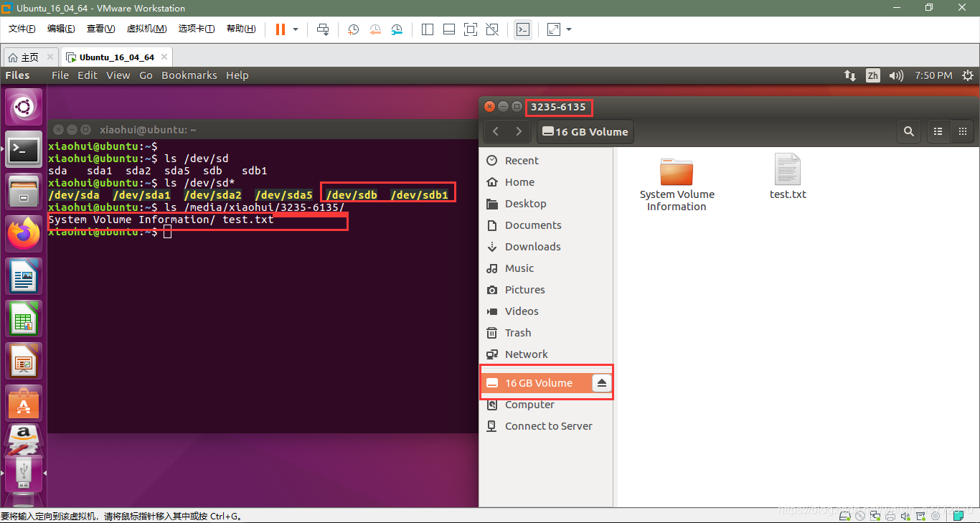Viewport: 980px width, 523px height.
Task: Toggle VMware library sidebar display
Action: click(428, 29)
